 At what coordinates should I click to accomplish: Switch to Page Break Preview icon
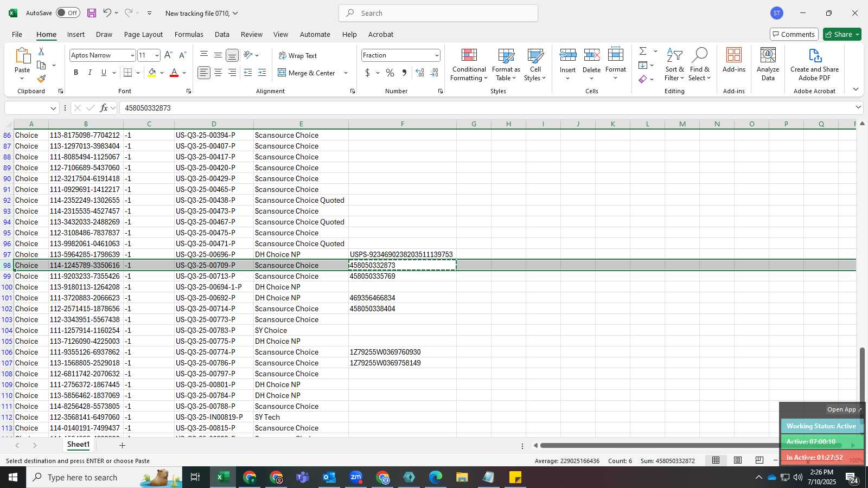click(759, 460)
